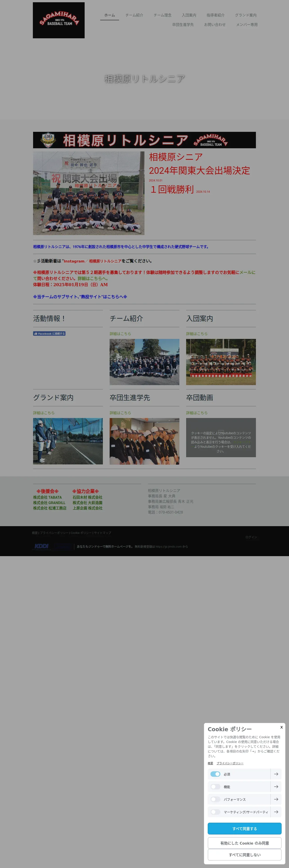Select the phone number 070-4531-0428 text
The width and height of the screenshot is (289, 868).
pos(171,512)
